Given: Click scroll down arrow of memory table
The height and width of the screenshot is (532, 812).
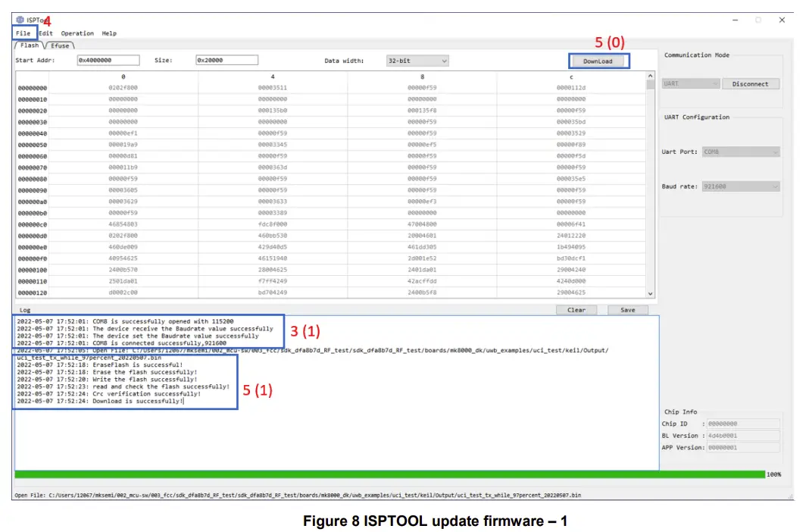Looking at the screenshot, I should [x=651, y=294].
